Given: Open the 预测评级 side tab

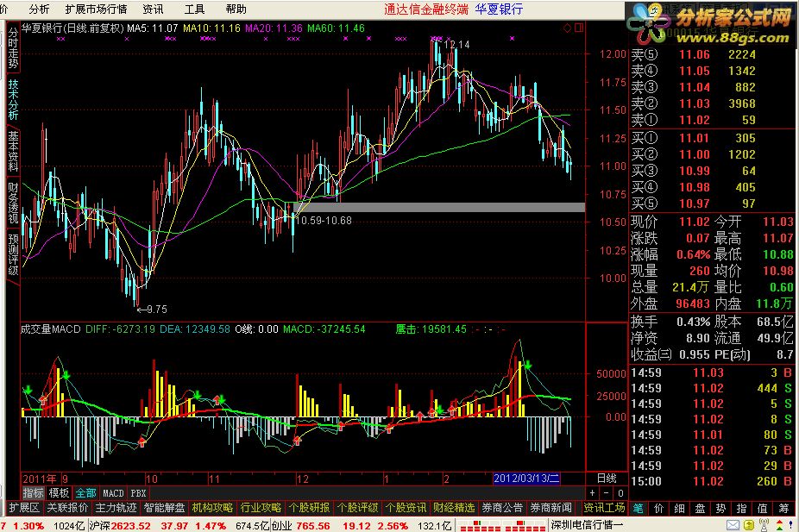Looking at the screenshot, I should tap(13, 254).
